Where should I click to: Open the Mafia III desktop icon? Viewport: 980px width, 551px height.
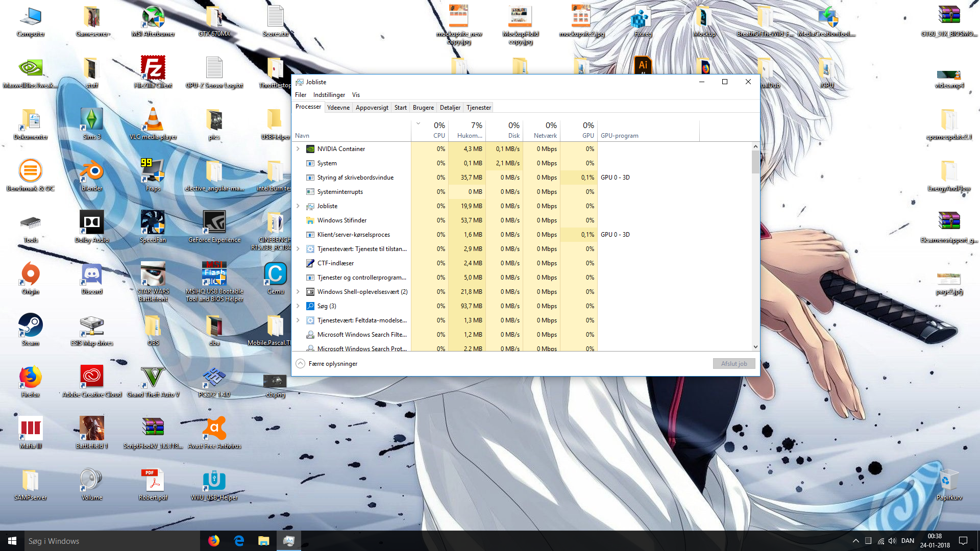[31, 433]
